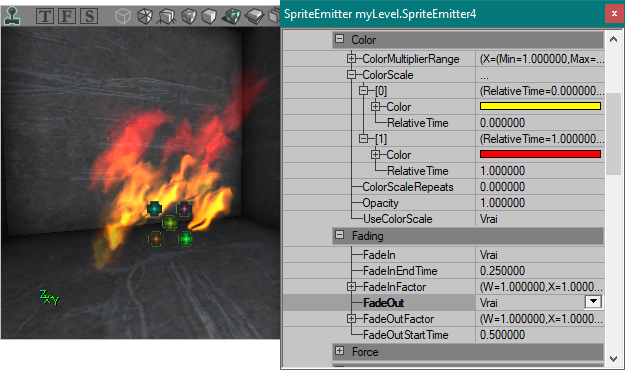Expand the Force category
Image resolution: width=625 pixels, height=370 pixels.
click(340, 351)
